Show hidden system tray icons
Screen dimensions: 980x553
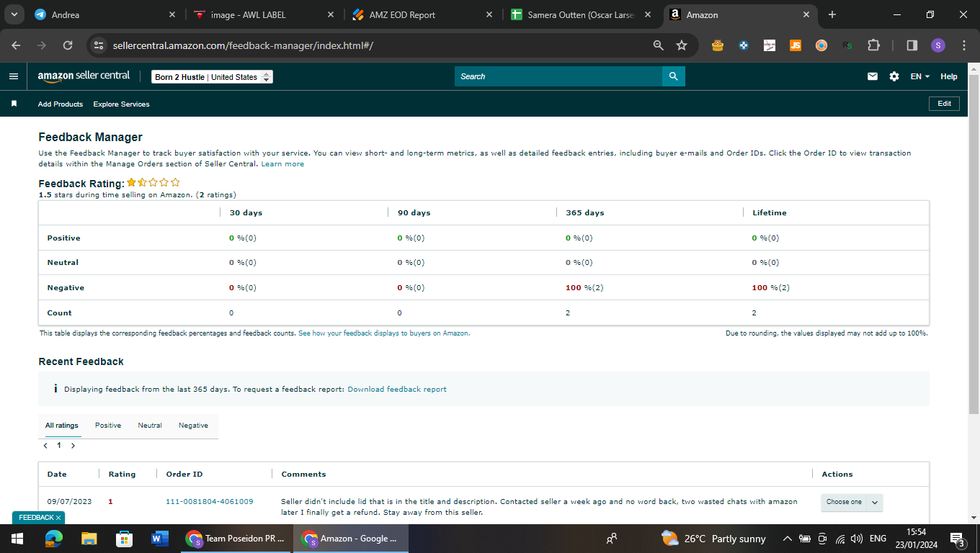[788, 539]
